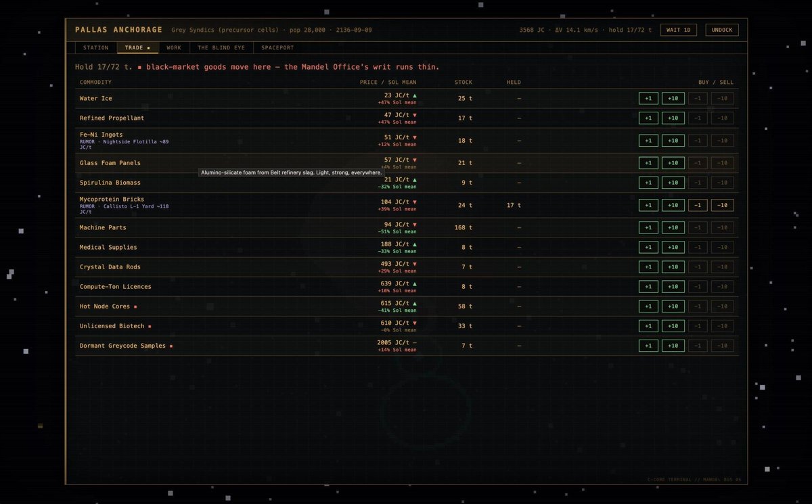Viewport: 812px width, 504px height.
Task: Buy +1 Mycoprotein Bricks
Action: [x=648, y=205]
